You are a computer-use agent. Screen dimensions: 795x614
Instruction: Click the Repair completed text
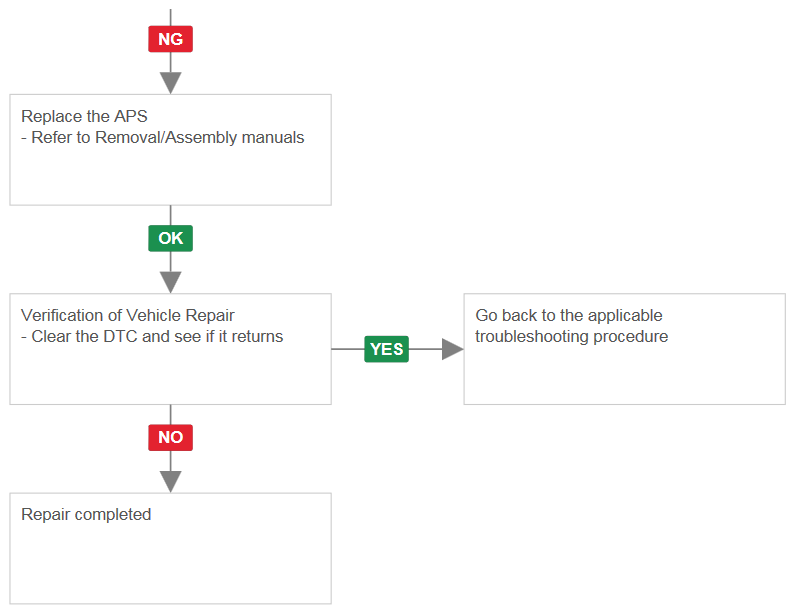[x=86, y=515]
